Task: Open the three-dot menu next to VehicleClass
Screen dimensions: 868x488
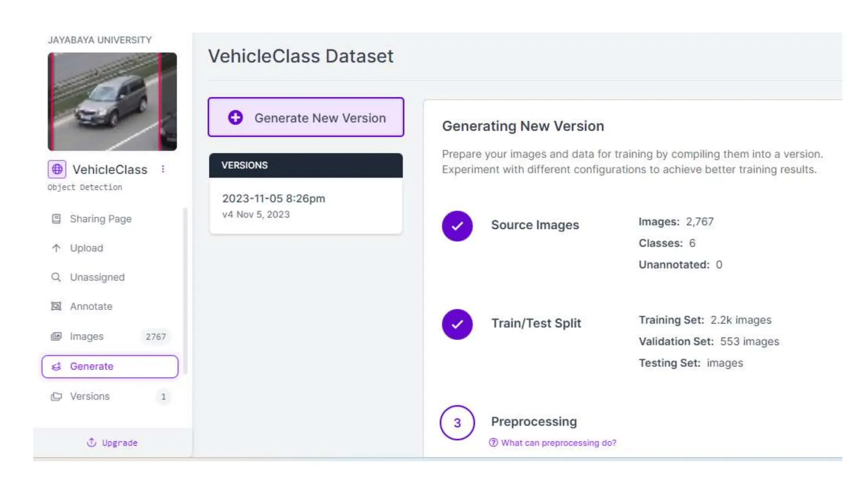Action: (163, 169)
